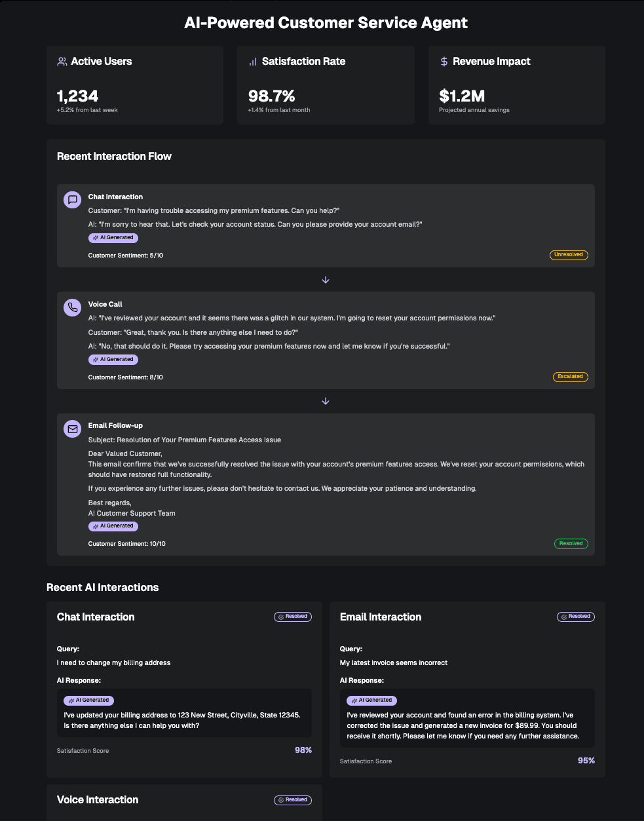Screen dimensions: 644x821
Task: Click the AI Generated tag in the Voice Call step
Action: click(x=113, y=360)
